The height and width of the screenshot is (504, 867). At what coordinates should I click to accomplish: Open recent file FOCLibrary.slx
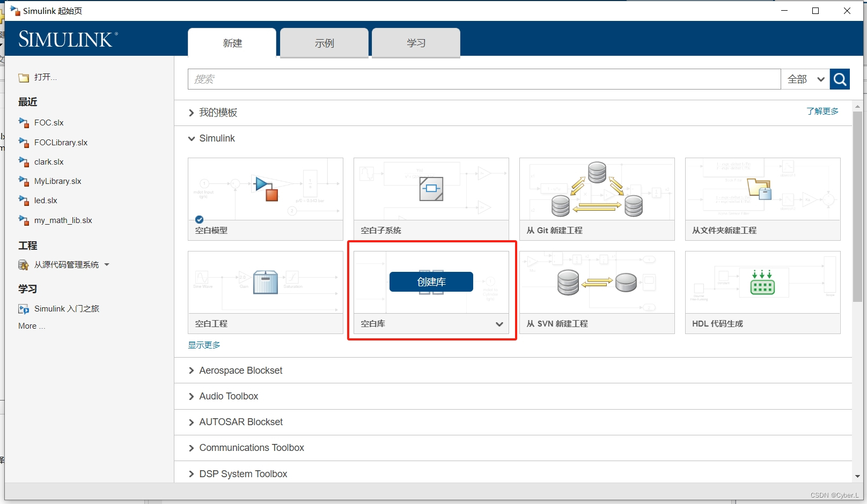point(61,143)
